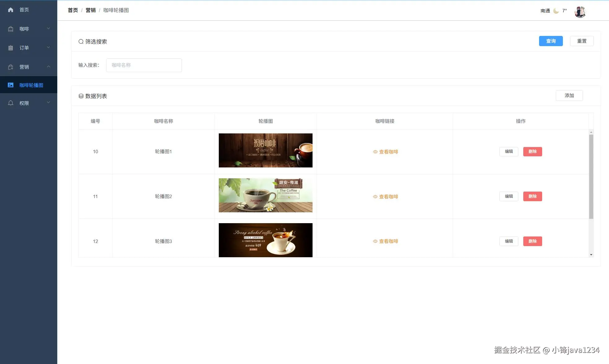This screenshot has height=364, width=609.
Task: Open 查看咖啡 link for 轮播图2
Action: [x=385, y=197]
